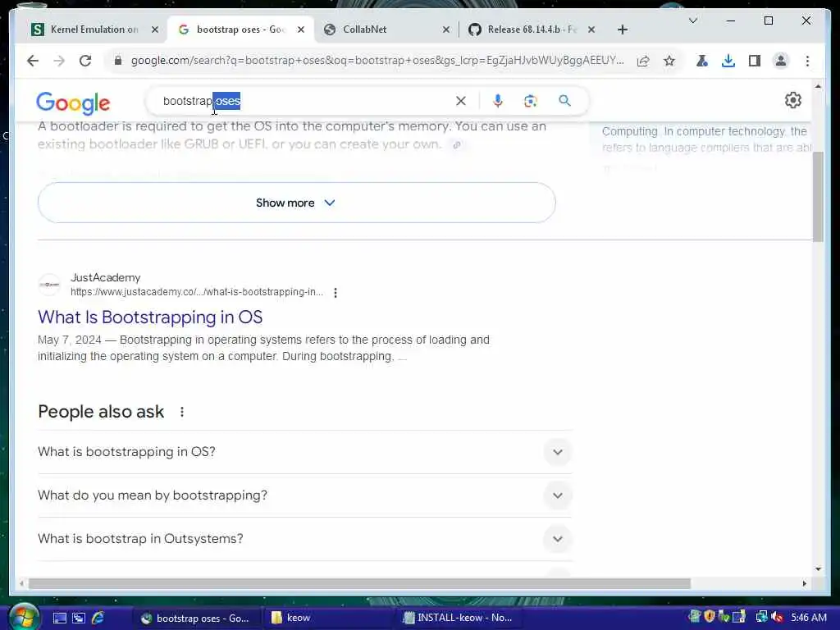Screen dimensions: 840x630
Task: Click the scroll up arrow
Action: [818, 86]
